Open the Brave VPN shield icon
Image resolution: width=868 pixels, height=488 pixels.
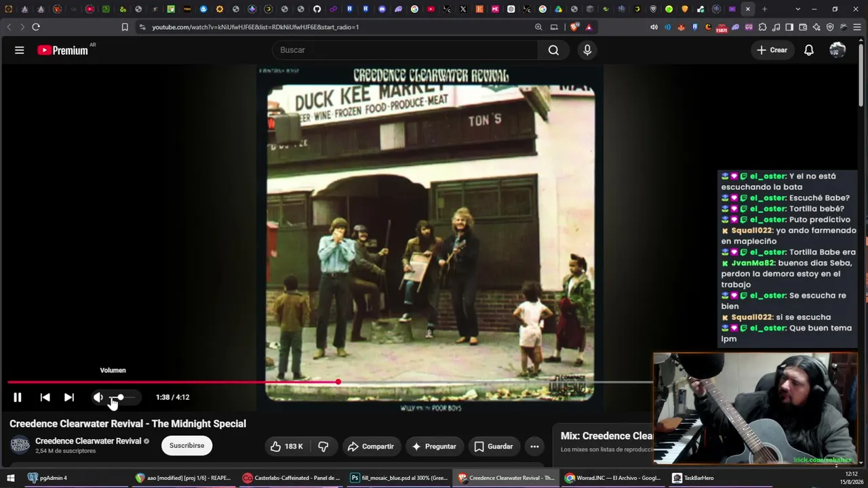(830, 27)
